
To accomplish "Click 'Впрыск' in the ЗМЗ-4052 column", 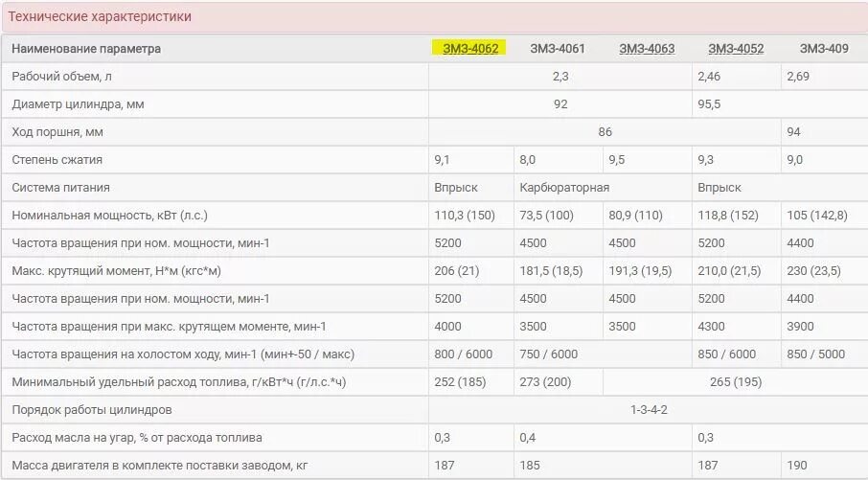I will click(x=720, y=188).
